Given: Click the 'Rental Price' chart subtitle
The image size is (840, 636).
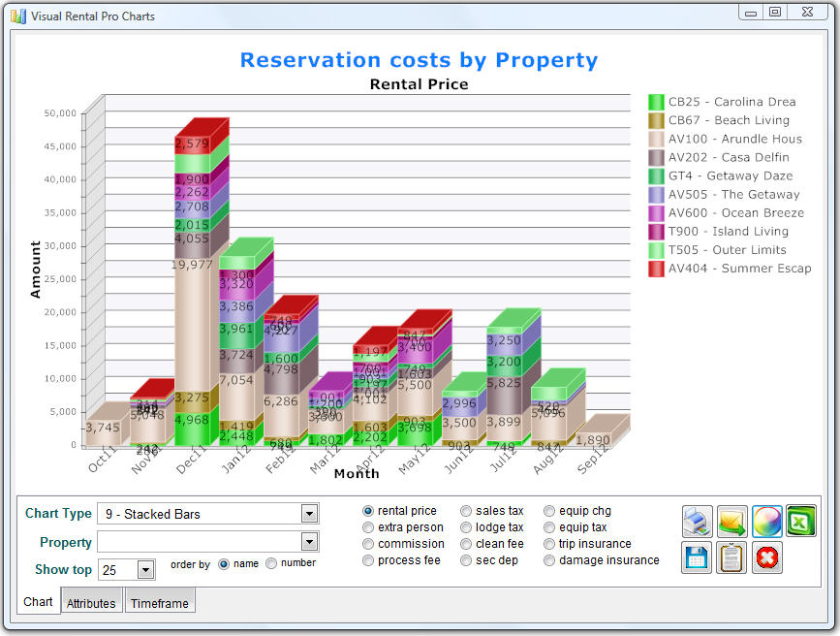Looking at the screenshot, I should click(419, 84).
